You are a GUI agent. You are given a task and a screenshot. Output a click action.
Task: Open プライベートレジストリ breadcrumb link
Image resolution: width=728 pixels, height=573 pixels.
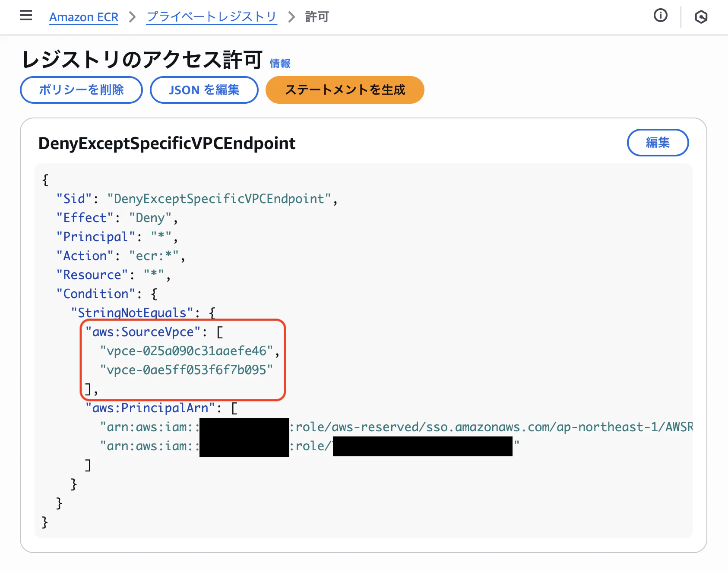tap(212, 17)
